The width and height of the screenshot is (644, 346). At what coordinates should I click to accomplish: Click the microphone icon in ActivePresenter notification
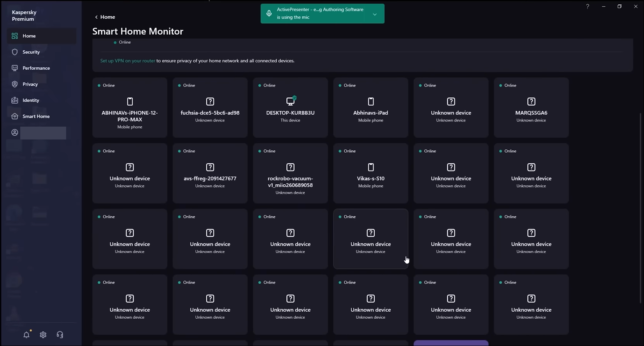(269, 14)
